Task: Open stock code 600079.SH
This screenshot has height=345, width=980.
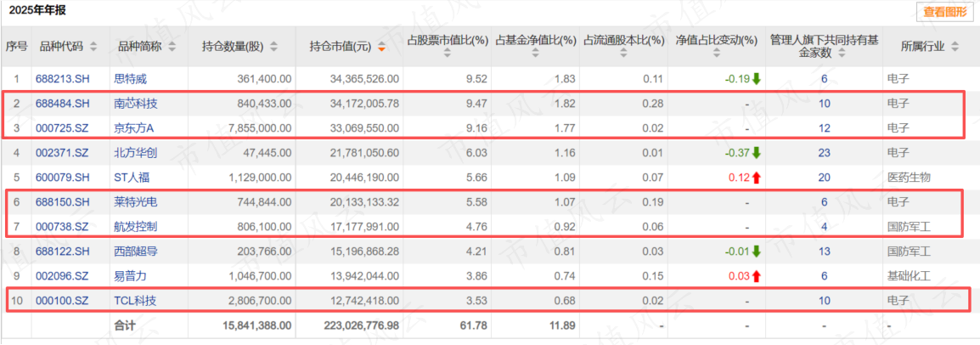Action: (x=63, y=177)
